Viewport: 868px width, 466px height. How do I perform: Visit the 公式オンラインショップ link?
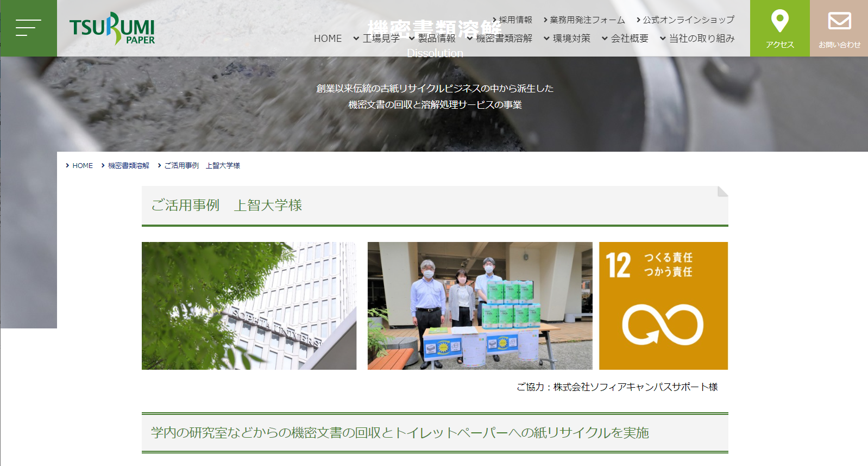click(x=685, y=20)
